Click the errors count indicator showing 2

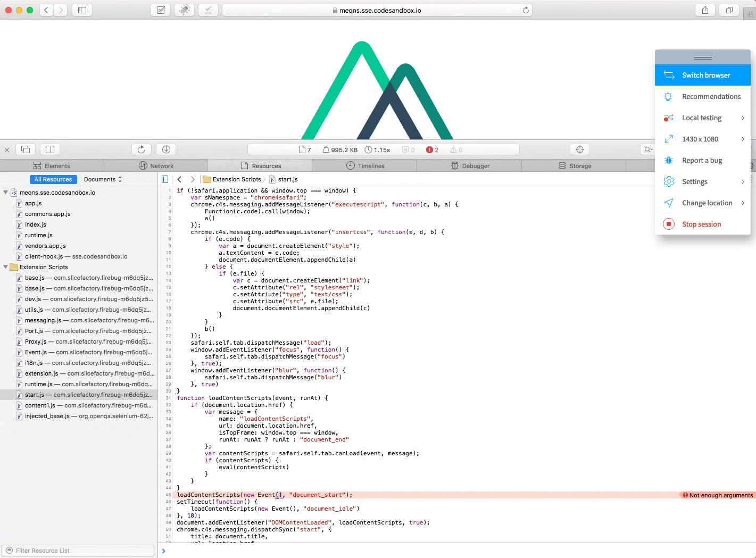(x=432, y=150)
